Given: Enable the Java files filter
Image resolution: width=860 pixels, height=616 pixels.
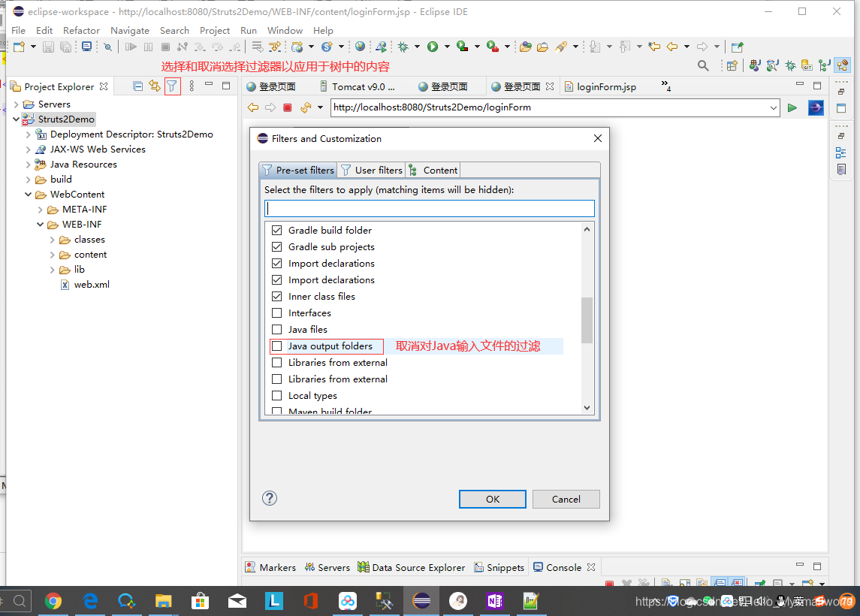Looking at the screenshot, I should pos(277,329).
